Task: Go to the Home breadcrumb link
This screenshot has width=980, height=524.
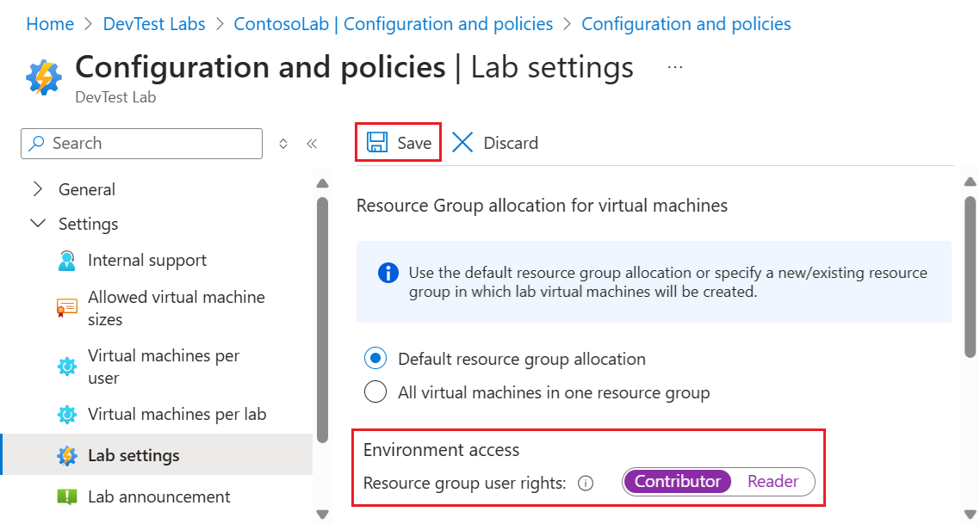Action: pos(50,24)
